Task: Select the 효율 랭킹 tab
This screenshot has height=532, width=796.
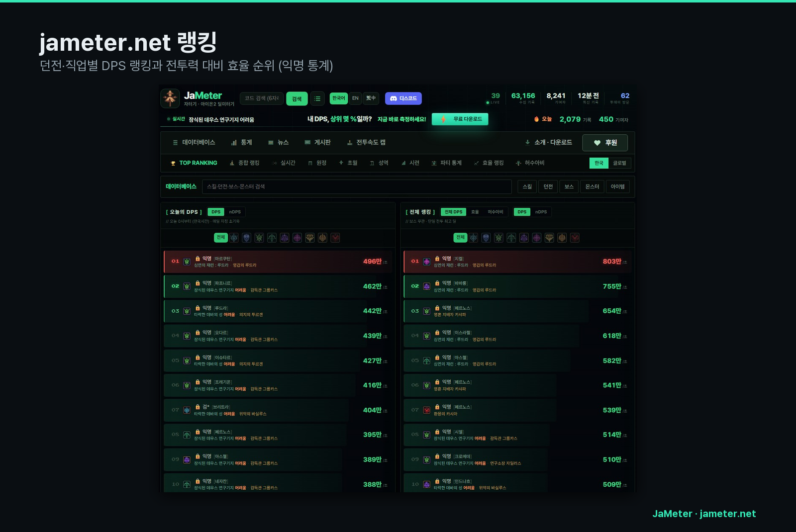Action: click(x=489, y=163)
